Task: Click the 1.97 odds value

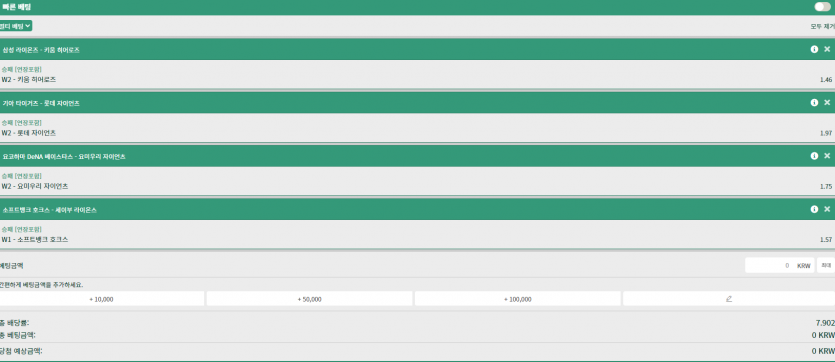Action: 826,133
